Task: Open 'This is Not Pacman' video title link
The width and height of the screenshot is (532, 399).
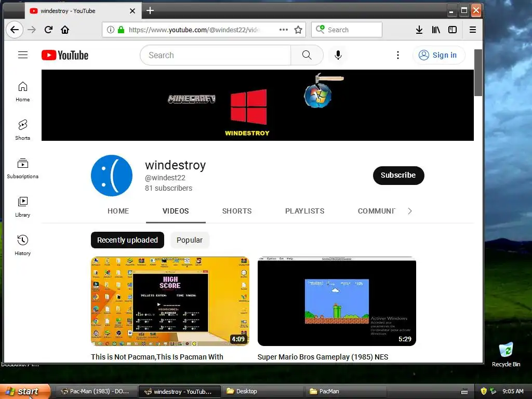Action: tap(157, 357)
